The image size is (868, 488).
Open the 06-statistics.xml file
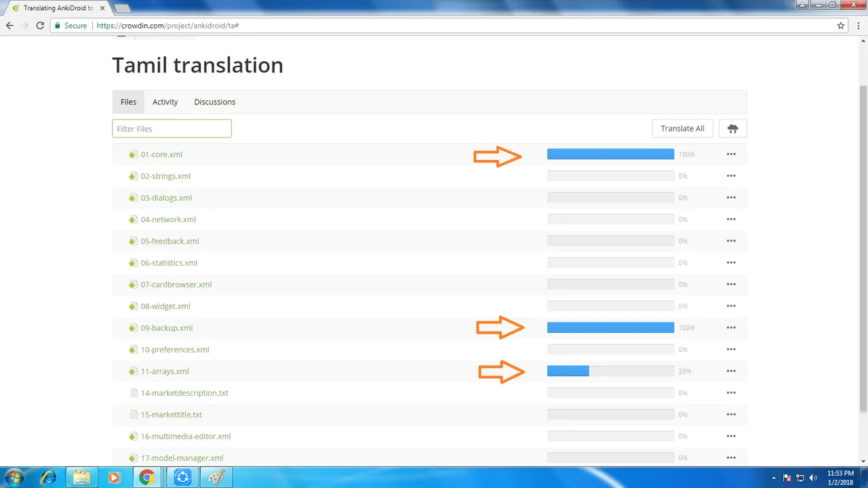(169, 263)
